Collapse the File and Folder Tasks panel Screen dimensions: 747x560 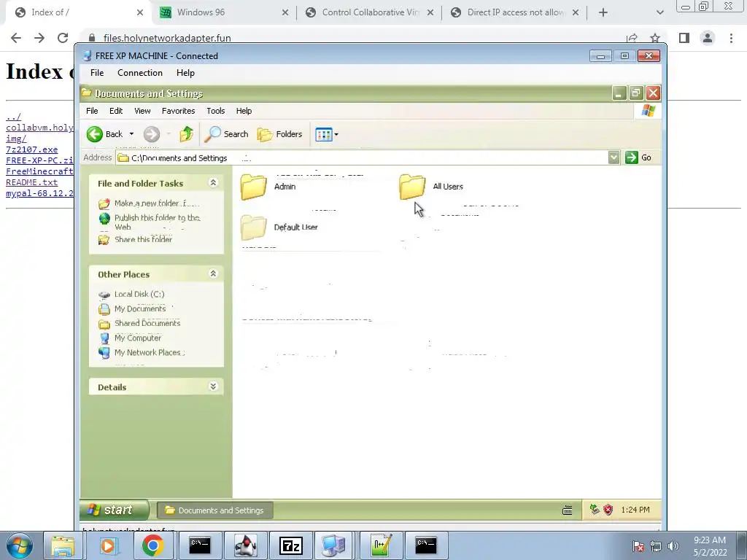tap(213, 183)
